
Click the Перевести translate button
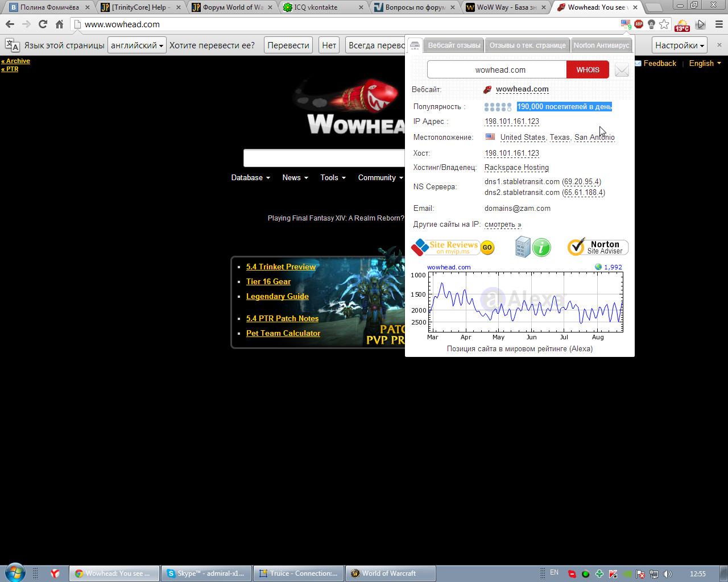288,45
